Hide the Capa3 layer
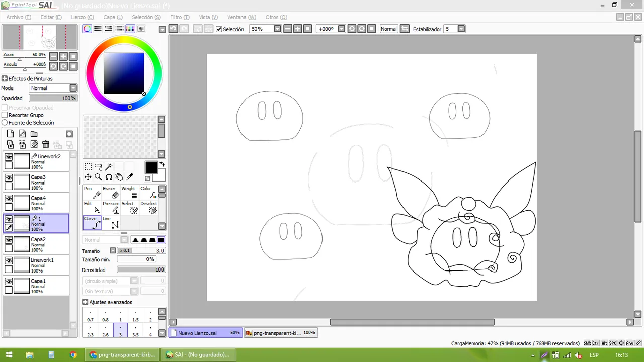 (9, 178)
